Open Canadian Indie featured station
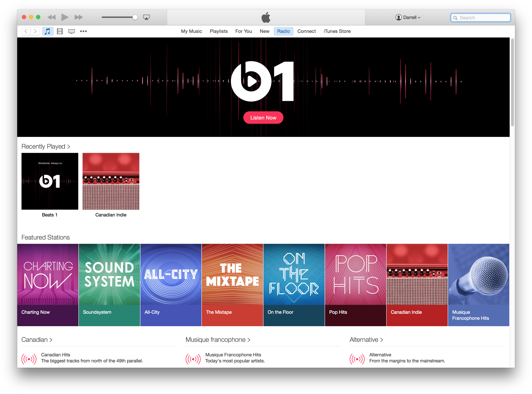This screenshot has width=532, height=394. 417,285
